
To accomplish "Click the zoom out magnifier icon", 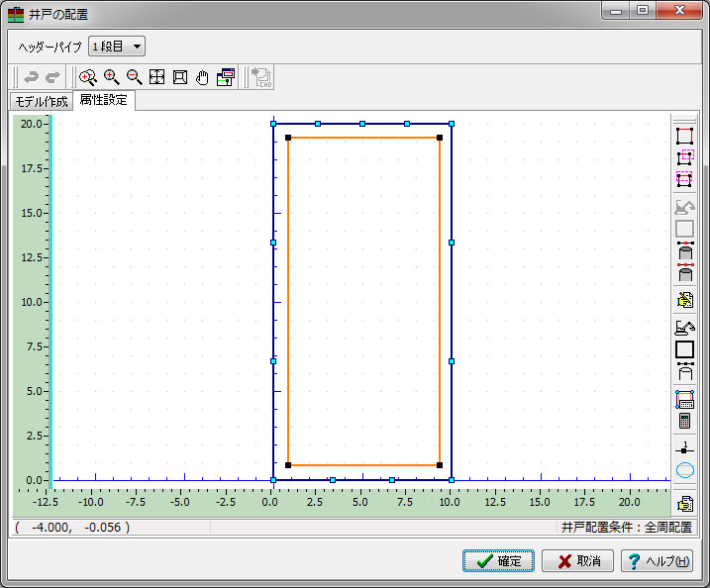I will click(x=134, y=77).
